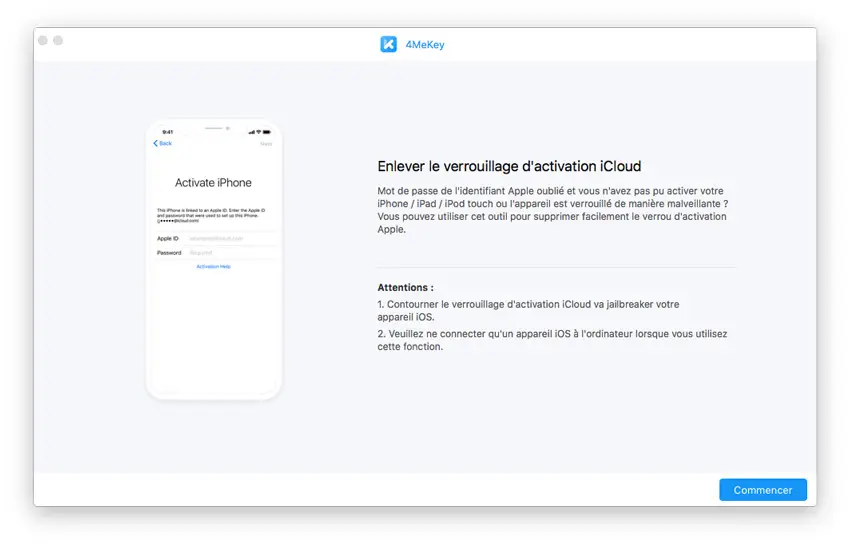Click the "Attentions :" label
The width and height of the screenshot is (850, 546).
pos(405,287)
